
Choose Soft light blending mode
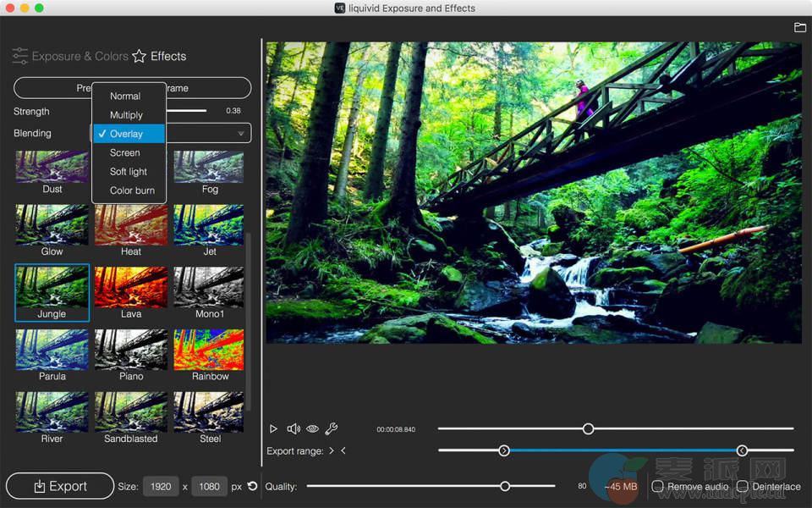point(129,172)
